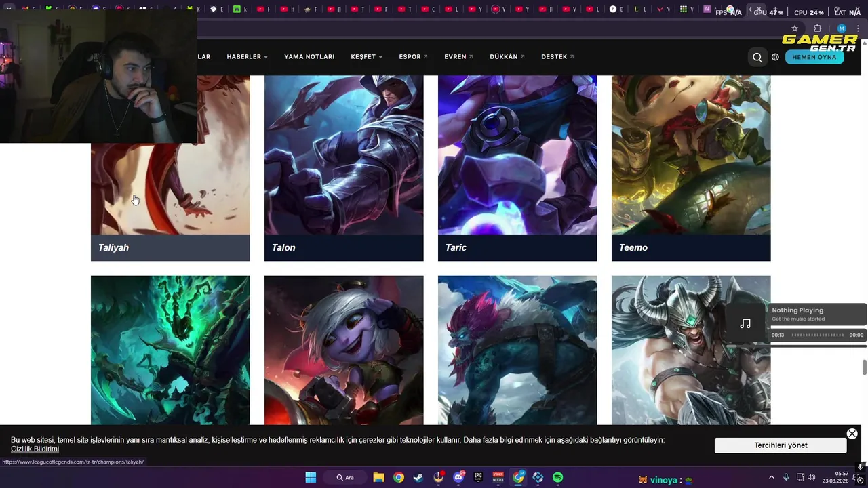Click the 00:13 elapsed time text
This screenshot has height=488, width=868.
point(778,335)
